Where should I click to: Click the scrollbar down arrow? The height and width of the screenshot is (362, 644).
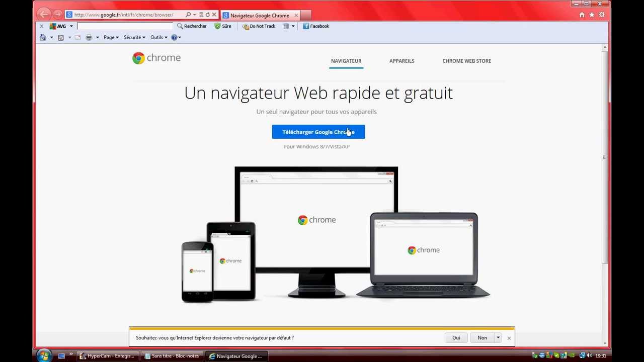(605, 343)
